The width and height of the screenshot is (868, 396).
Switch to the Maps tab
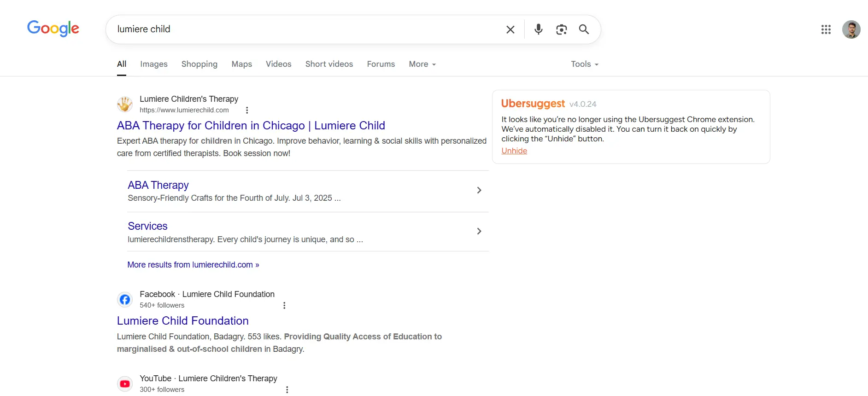(x=242, y=64)
